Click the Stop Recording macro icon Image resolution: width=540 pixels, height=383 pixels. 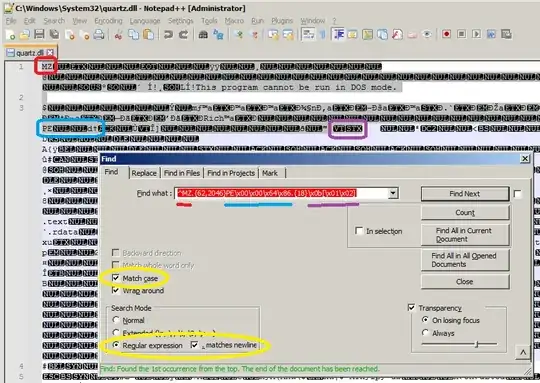pos(461,34)
